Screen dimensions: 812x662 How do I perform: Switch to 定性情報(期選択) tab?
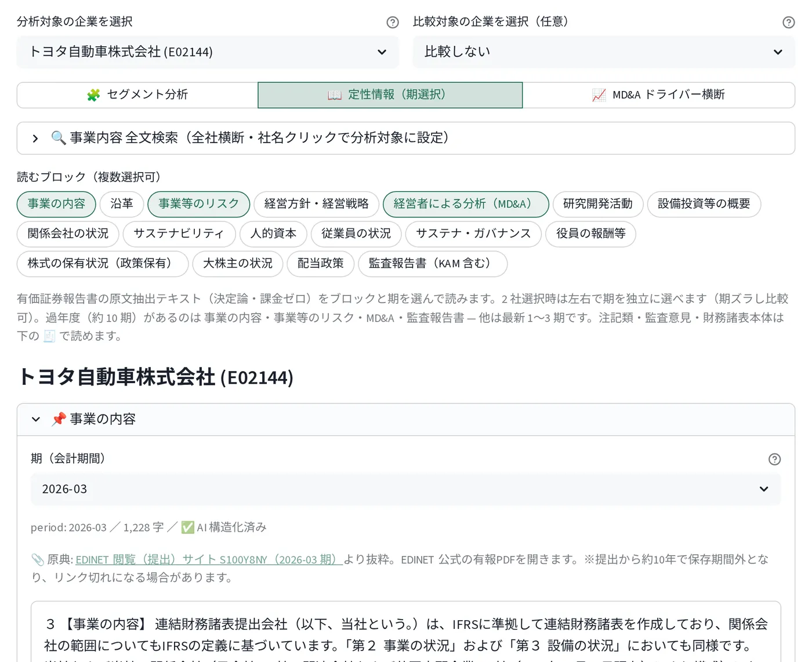click(x=390, y=95)
